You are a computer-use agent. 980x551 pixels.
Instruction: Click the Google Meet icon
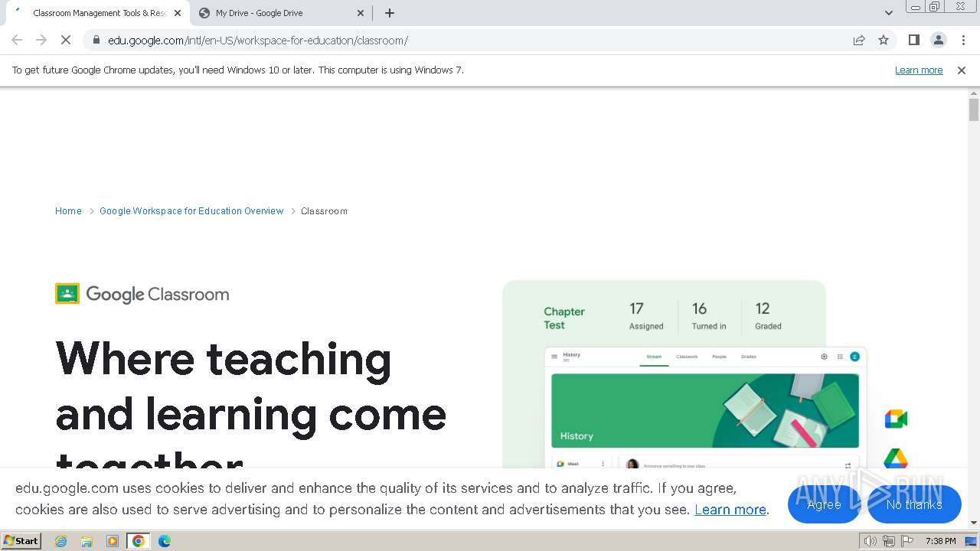coord(896,419)
